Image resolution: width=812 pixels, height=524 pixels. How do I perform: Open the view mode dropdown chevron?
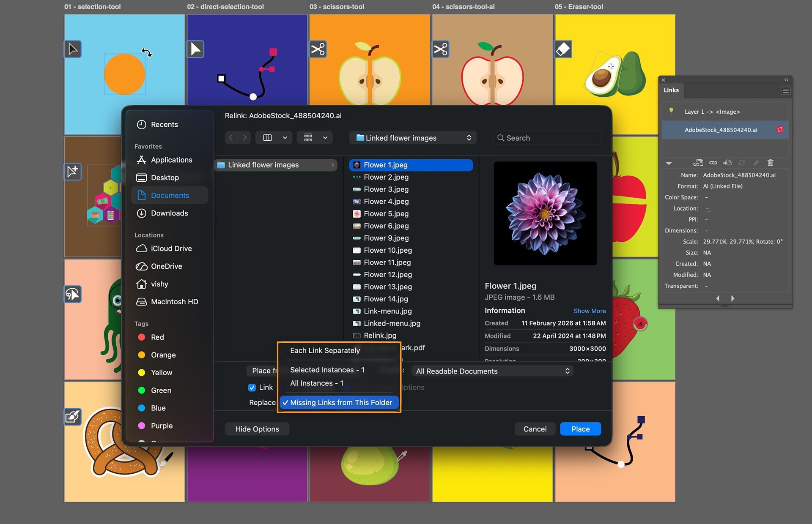[x=285, y=138]
